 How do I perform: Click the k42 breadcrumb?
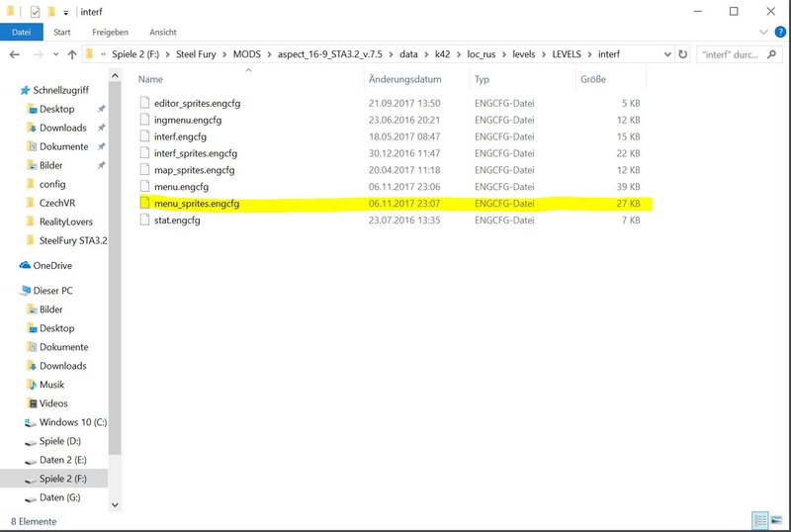click(442, 54)
